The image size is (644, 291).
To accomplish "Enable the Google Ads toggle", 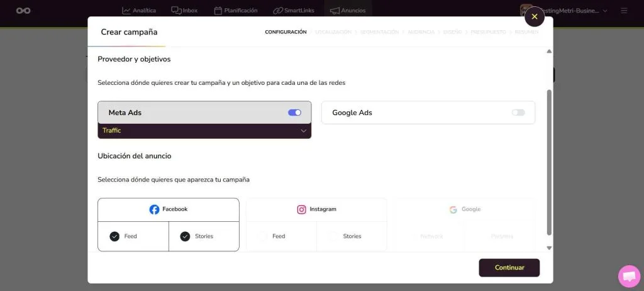I will pos(518,113).
